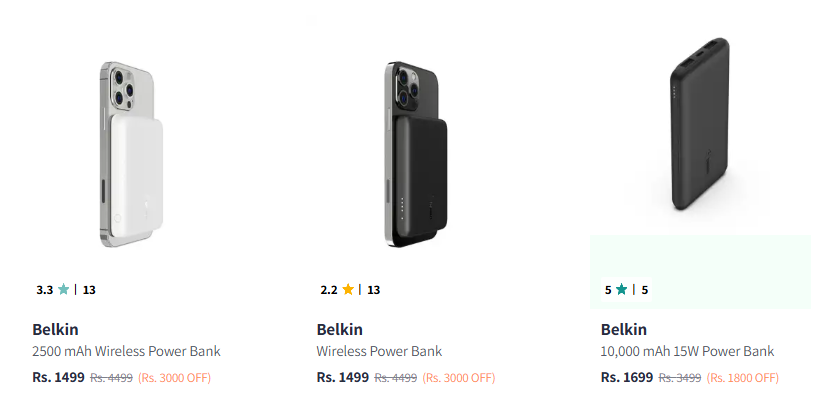Click the 5 reviews count on third product

(645, 290)
